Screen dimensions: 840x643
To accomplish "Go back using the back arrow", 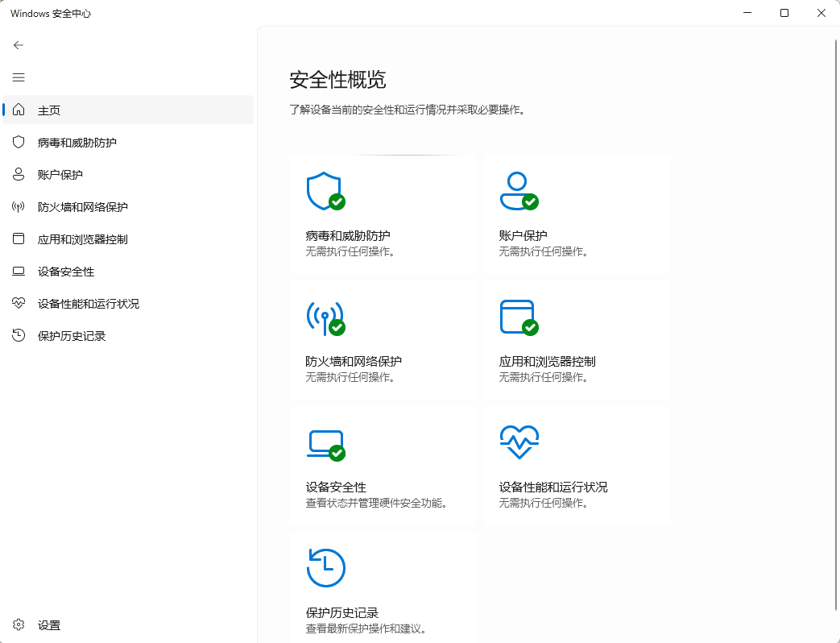I will tap(19, 45).
